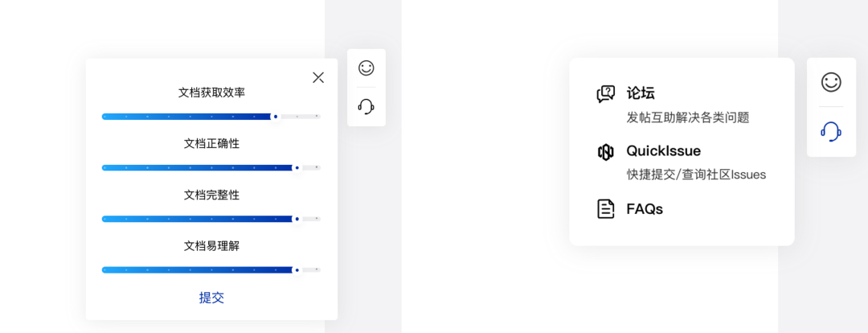Click 快捷提交/查询社区Issues description text
This screenshot has width=868, height=333.
click(696, 175)
